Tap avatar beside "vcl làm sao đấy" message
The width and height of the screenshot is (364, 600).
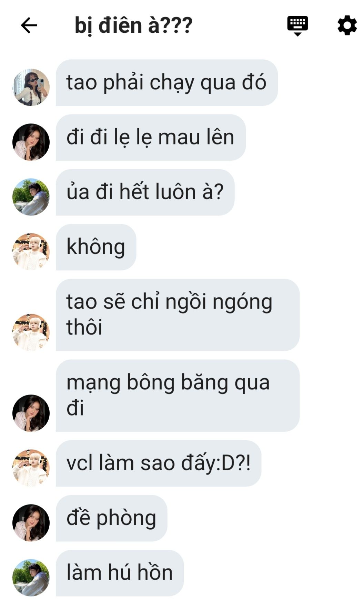31,468
